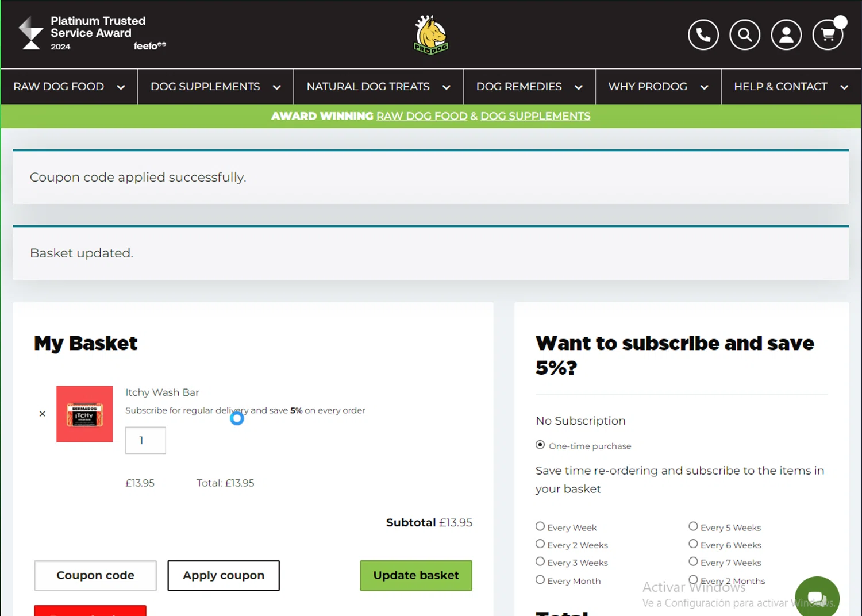Click the 'Total: £13.95' item text
Viewport: 862px width, 616px height.
coord(225,483)
